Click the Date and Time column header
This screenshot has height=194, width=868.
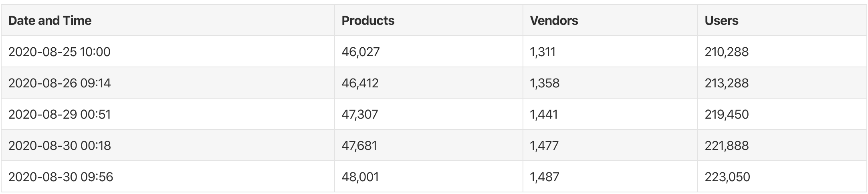(50, 20)
